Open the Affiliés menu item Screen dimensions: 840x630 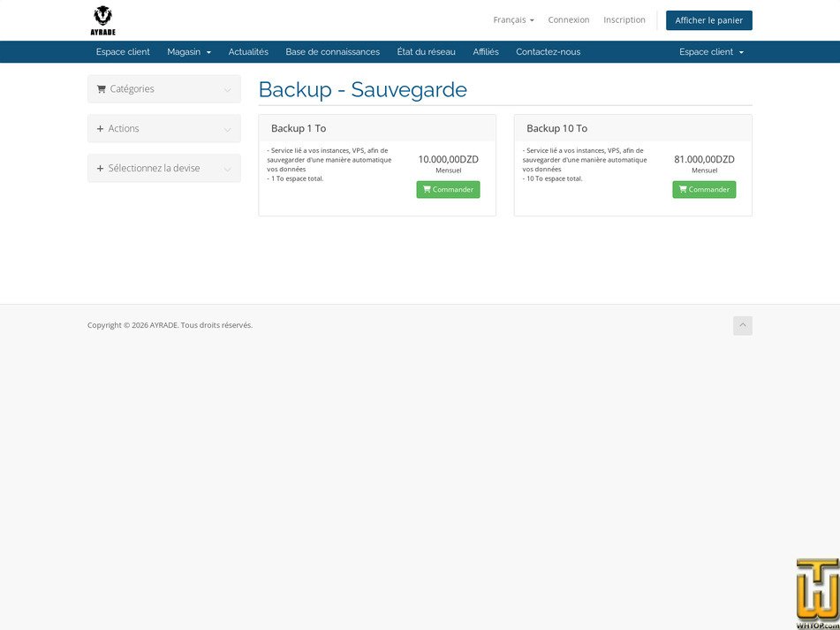[485, 52]
